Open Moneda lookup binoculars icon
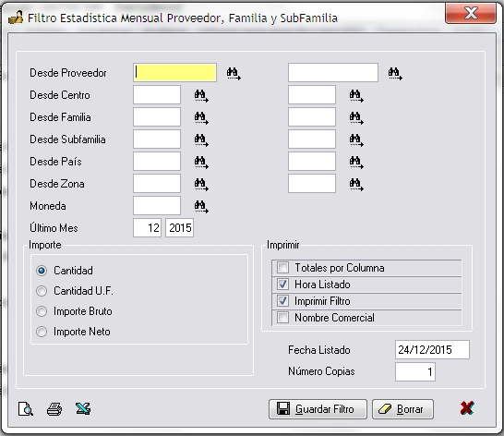504x436 pixels. [201, 206]
